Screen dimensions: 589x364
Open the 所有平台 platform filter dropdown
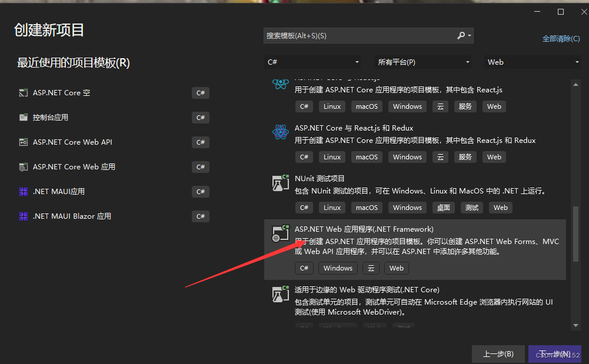422,62
